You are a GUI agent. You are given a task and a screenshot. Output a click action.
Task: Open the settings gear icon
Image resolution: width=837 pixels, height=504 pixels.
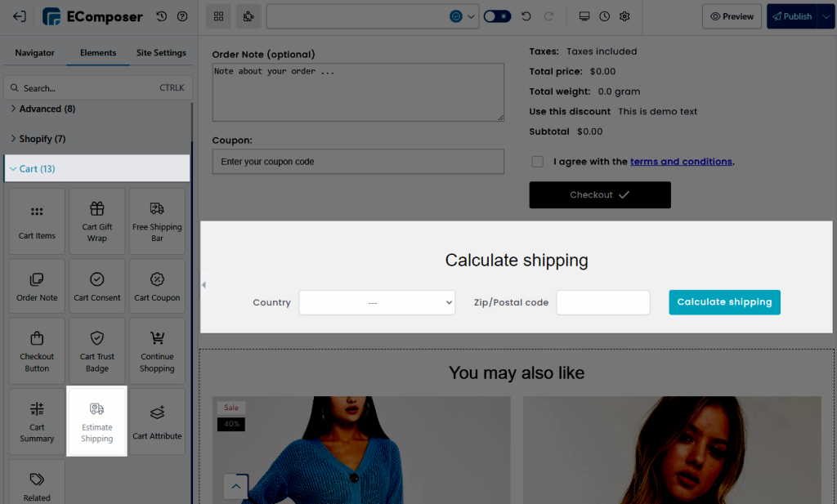tap(624, 16)
